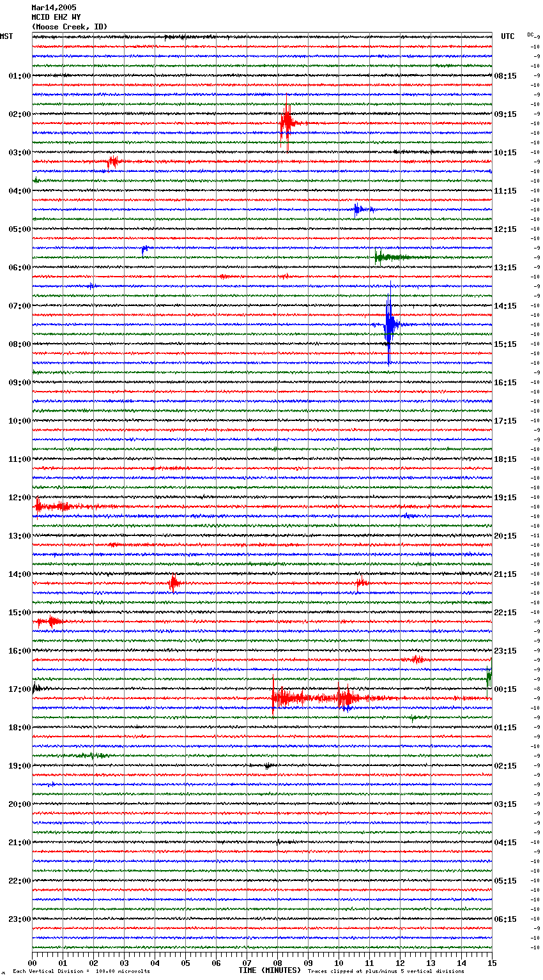The image size is (543, 980).
Task: Select the 23:00 MST hour label
Action: pyautogui.click(x=20, y=919)
